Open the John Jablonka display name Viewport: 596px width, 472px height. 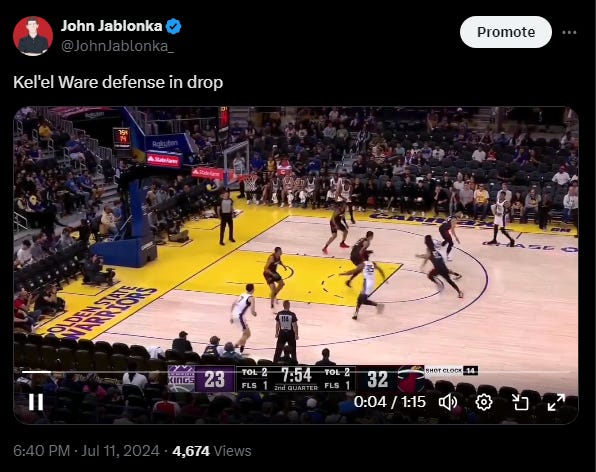pos(111,26)
